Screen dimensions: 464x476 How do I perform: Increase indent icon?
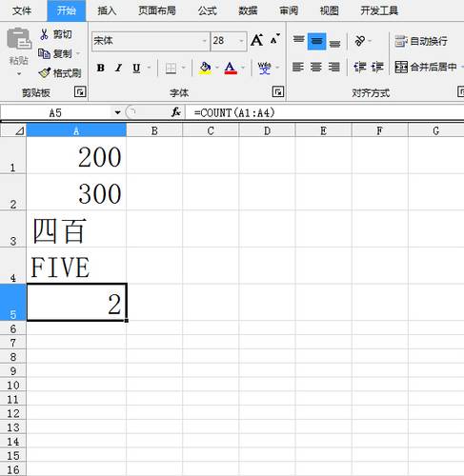tap(377, 67)
